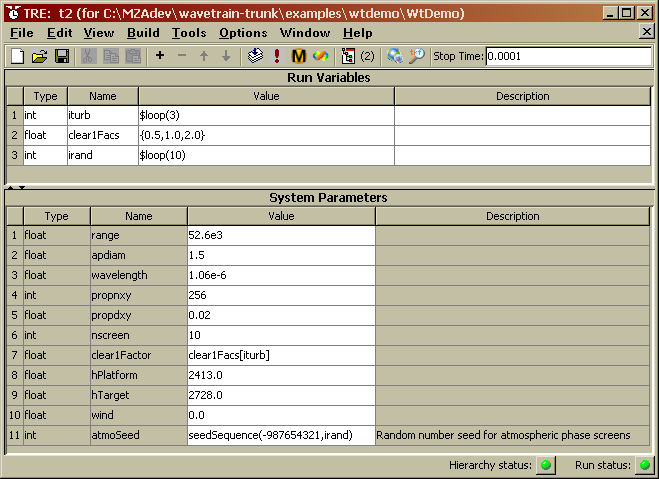Click the propdxy value 0.02

point(281,315)
